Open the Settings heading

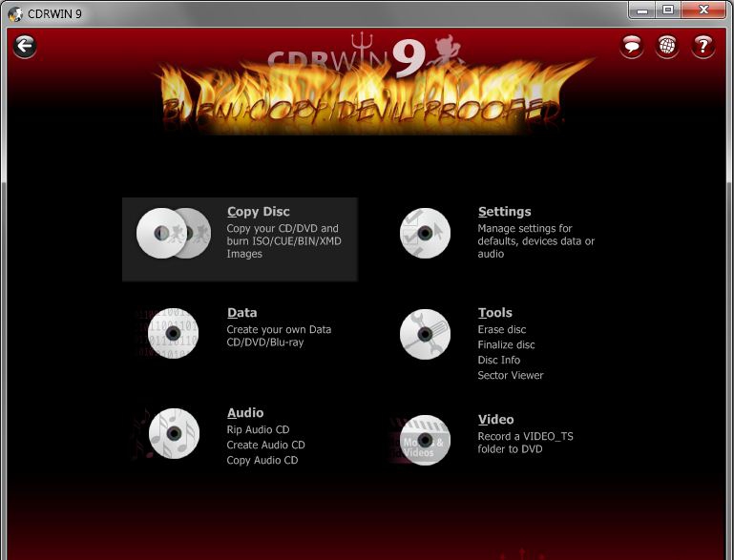coord(504,212)
